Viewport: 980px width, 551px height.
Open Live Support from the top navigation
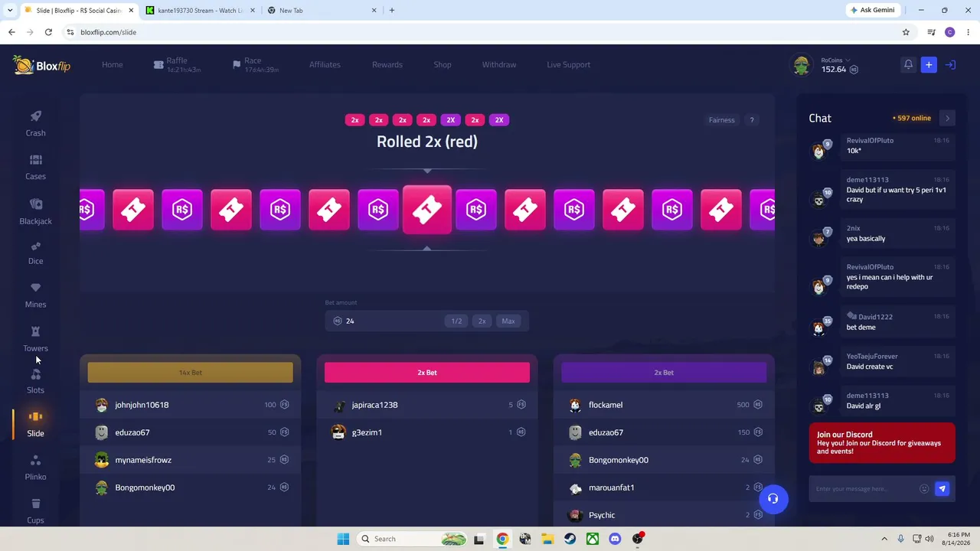[569, 65]
